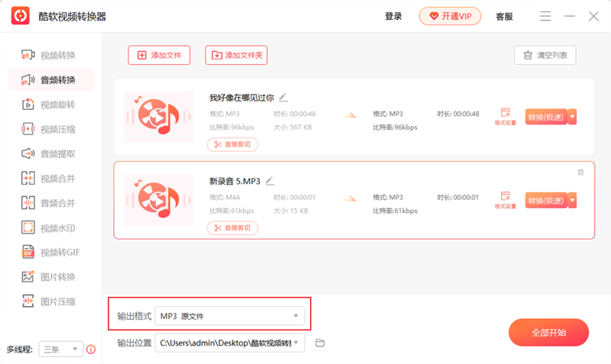The image size is (611, 364).
Task: Click the 全部开始 button
Action: pos(548,333)
